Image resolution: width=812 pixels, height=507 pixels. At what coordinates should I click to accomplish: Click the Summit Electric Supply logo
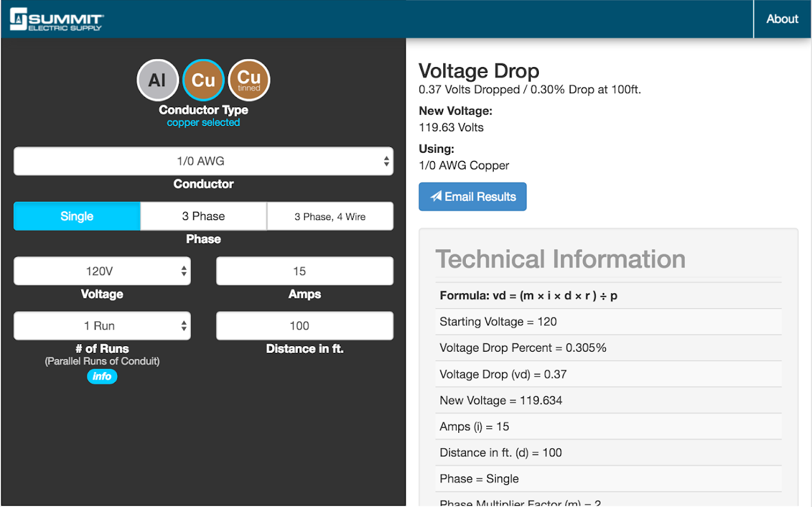point(56,19)
